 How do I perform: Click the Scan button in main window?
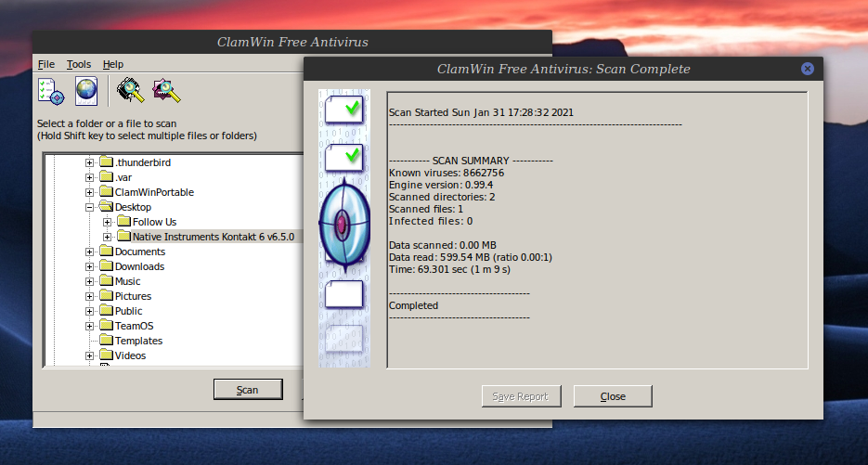point(248,390)
